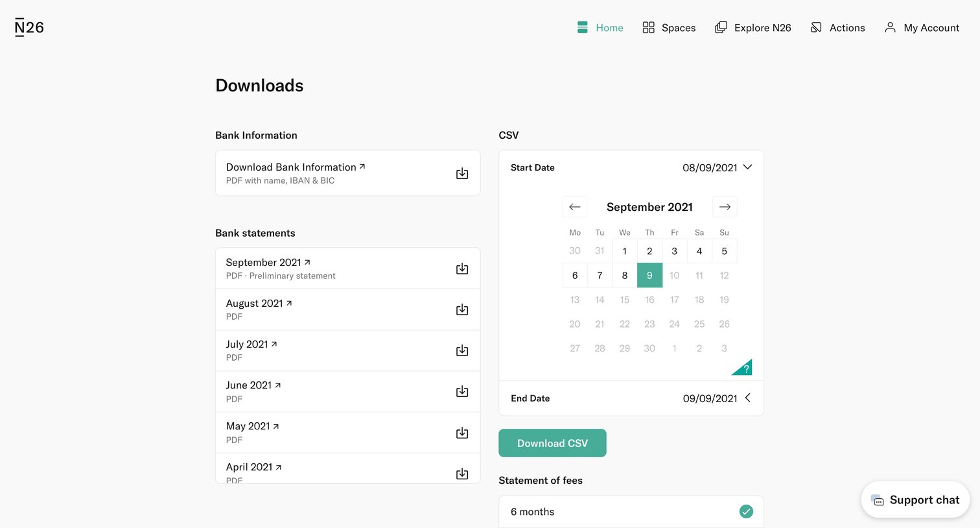Open the June 2021 statement link
Image resolution: width=980 pixels, height=528 pixels.
[x=253, y=385]
